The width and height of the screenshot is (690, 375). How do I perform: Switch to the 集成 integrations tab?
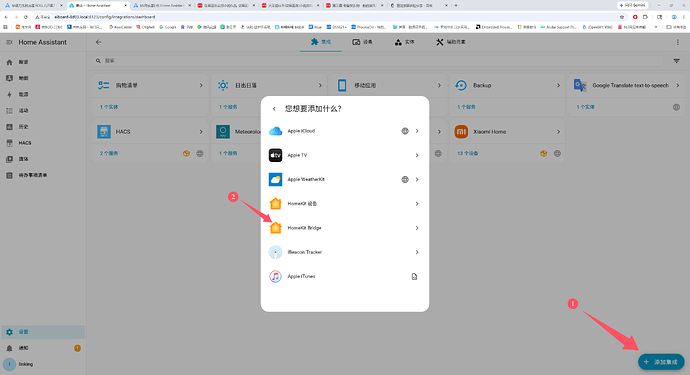321,42
